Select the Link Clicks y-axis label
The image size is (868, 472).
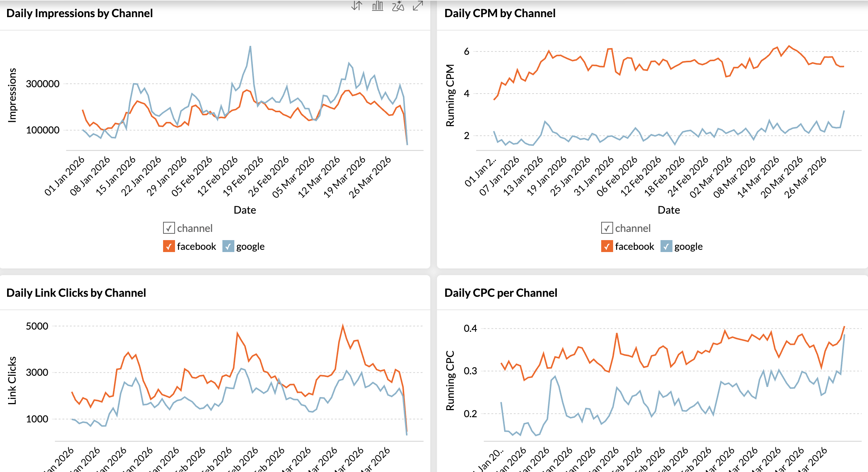12,380
